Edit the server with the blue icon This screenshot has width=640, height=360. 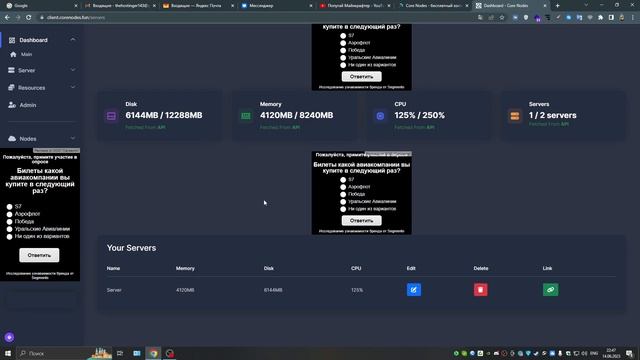(414, 290)
